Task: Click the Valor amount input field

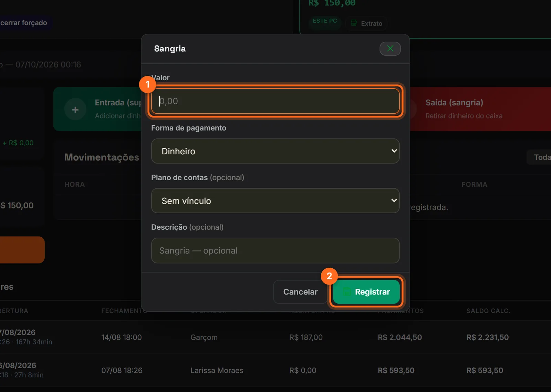Action: pos(275,101)
